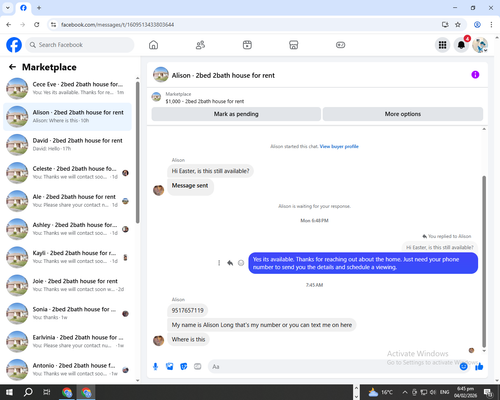Open the Ashley conversation

(67, 229)
